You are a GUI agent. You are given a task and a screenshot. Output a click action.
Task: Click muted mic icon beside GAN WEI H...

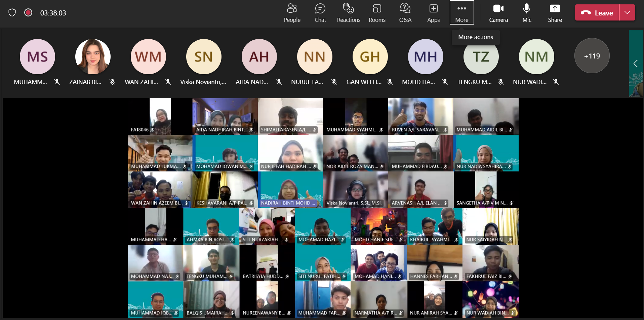[x=390, y=82]
